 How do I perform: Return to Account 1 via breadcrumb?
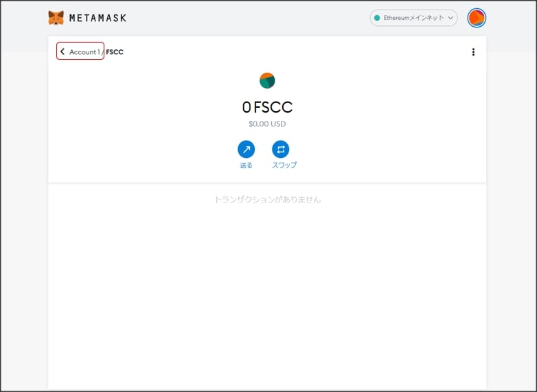coord(84,51)
